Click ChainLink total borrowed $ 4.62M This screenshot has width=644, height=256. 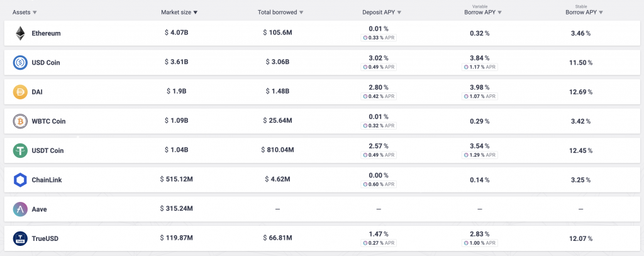click(277, 179)
